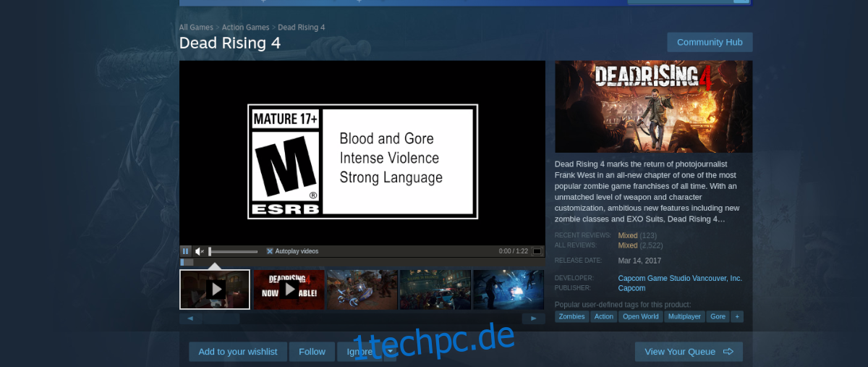
Task: Play the 'Now Available' trailer thumbnail
Action: coord(289,290)
